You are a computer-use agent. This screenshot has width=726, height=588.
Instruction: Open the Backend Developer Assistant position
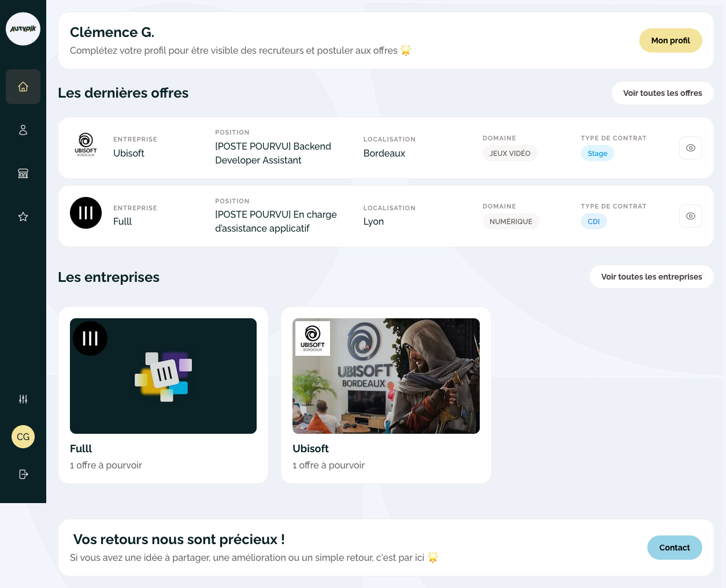click(273, 153)
